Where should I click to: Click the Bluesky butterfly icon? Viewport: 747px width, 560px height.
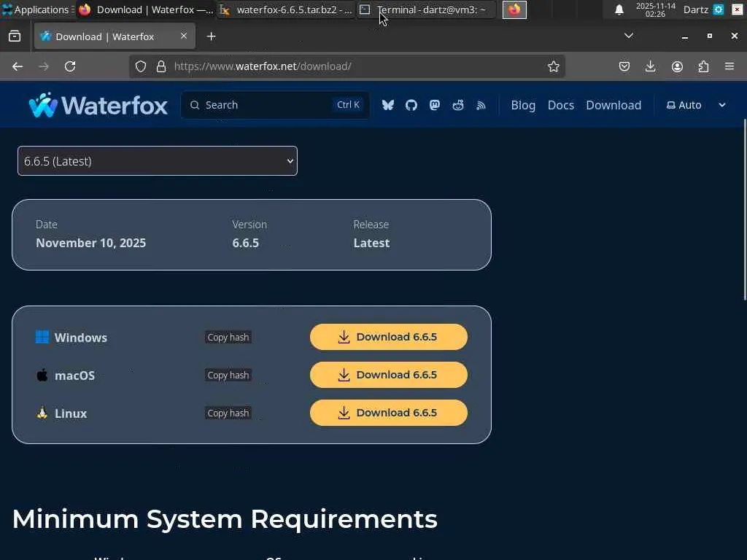coord(388,105)
